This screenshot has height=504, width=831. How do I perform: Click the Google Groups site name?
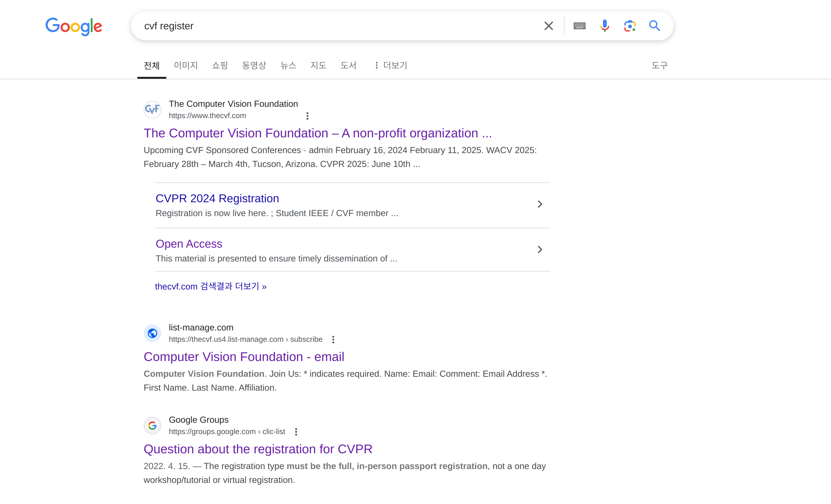pos(199,420)
